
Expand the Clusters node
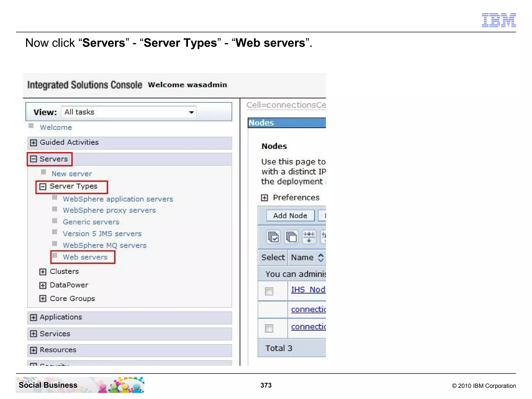click(x=43, y=272)
